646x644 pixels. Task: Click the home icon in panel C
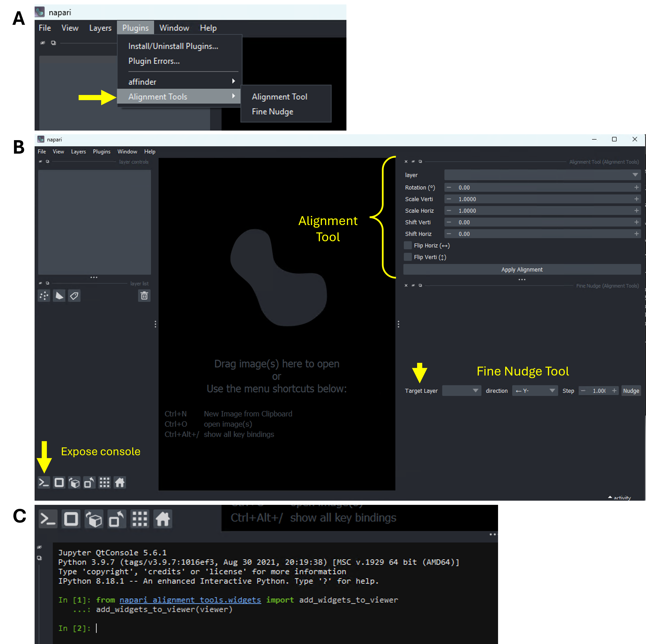click(x=163, y=519)
